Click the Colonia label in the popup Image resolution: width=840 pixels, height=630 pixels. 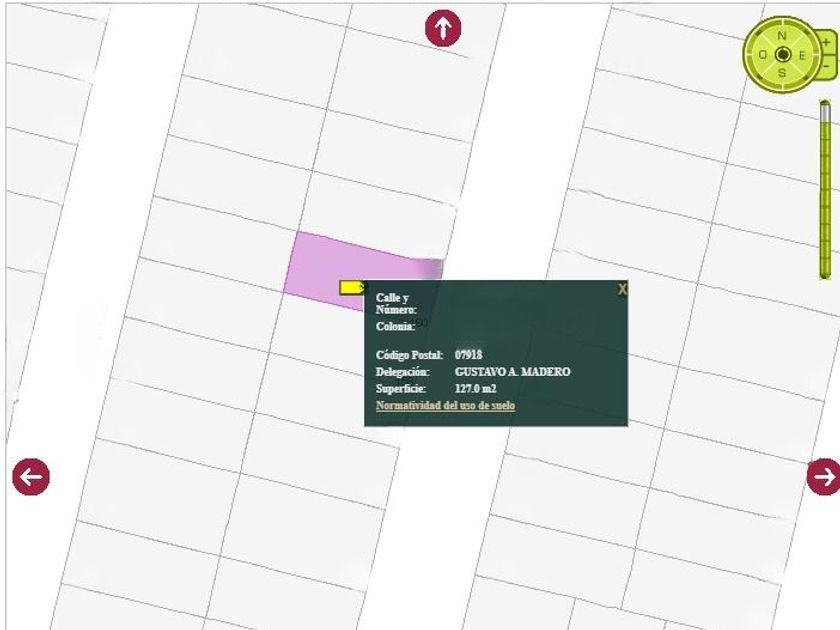point(395,326)
